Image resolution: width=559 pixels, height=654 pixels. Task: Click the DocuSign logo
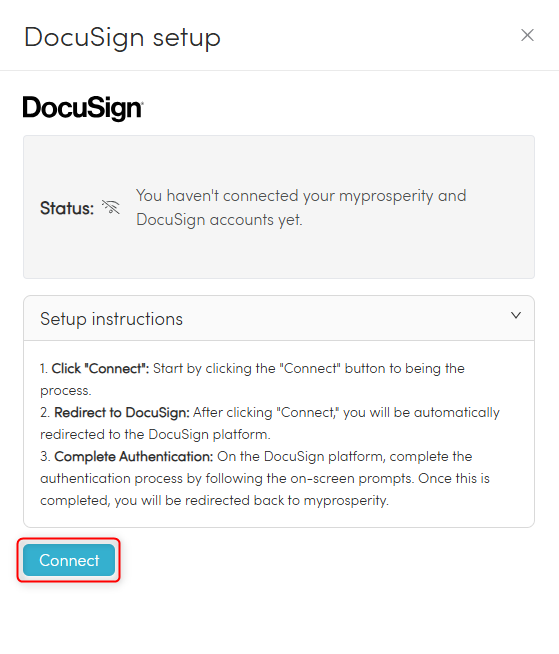click(x=83, y=108)
